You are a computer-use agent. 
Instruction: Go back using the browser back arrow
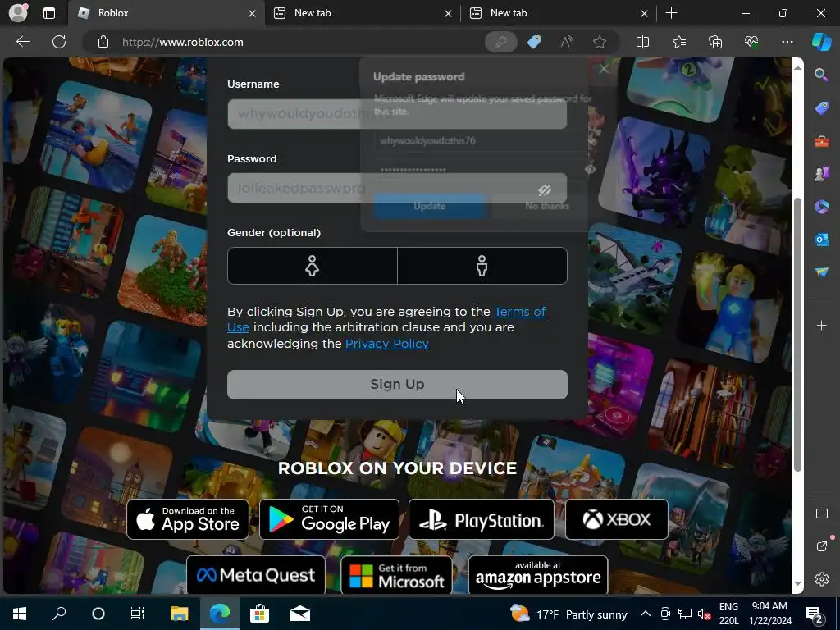[23, 42]
